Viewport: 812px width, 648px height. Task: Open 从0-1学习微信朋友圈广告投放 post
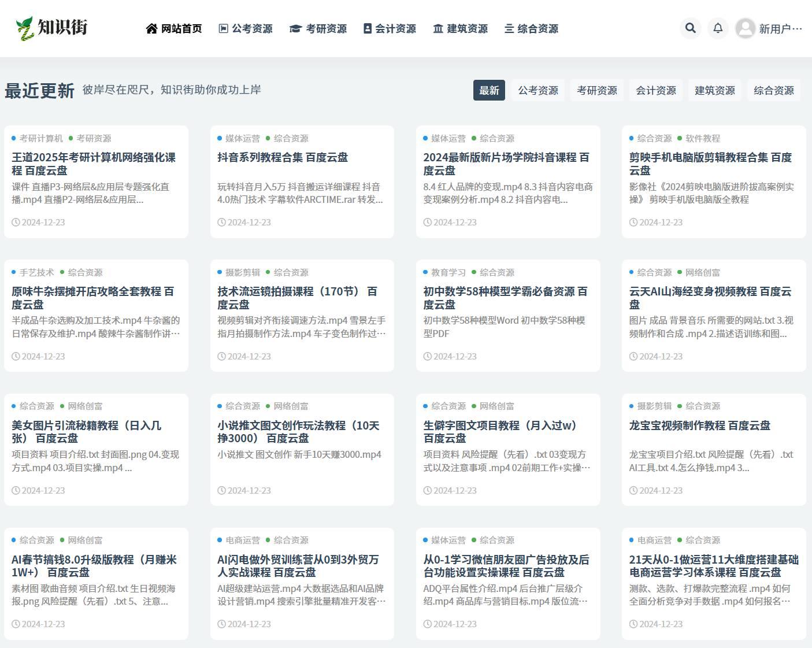click(x=506, y=566)
